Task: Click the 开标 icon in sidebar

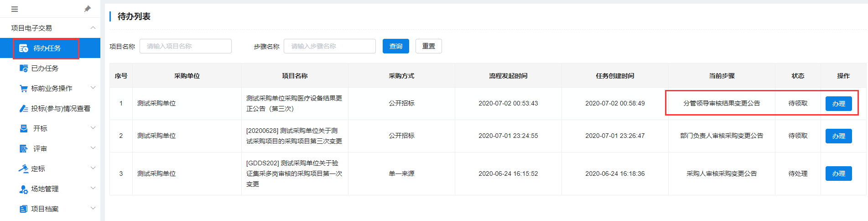Action: [24, 129]
